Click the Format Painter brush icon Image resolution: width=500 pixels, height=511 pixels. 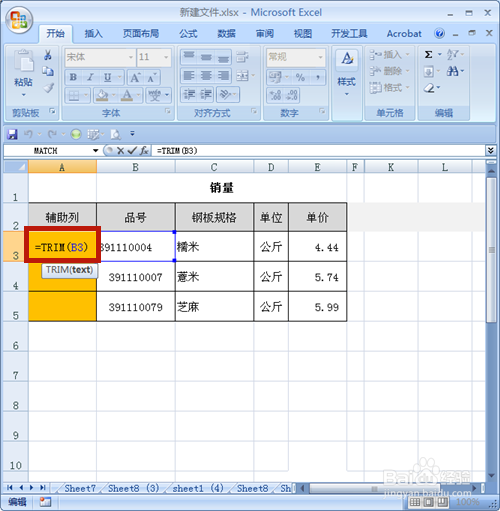point(49,88)
